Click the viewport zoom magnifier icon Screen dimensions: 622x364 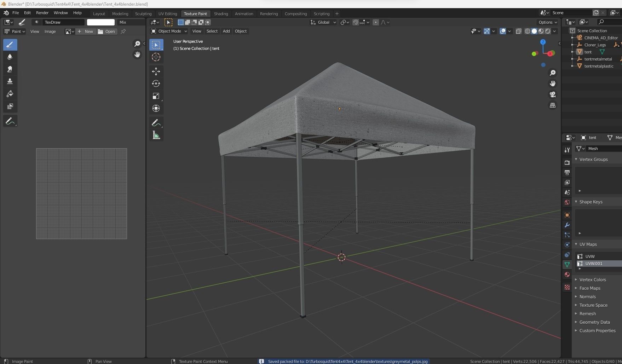[552, 73]
